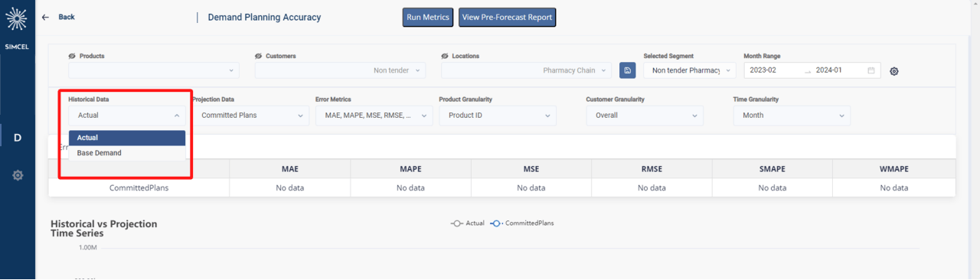
Task: Click View Pre-Forecast Report button
Action: click(x=507, y=18)
